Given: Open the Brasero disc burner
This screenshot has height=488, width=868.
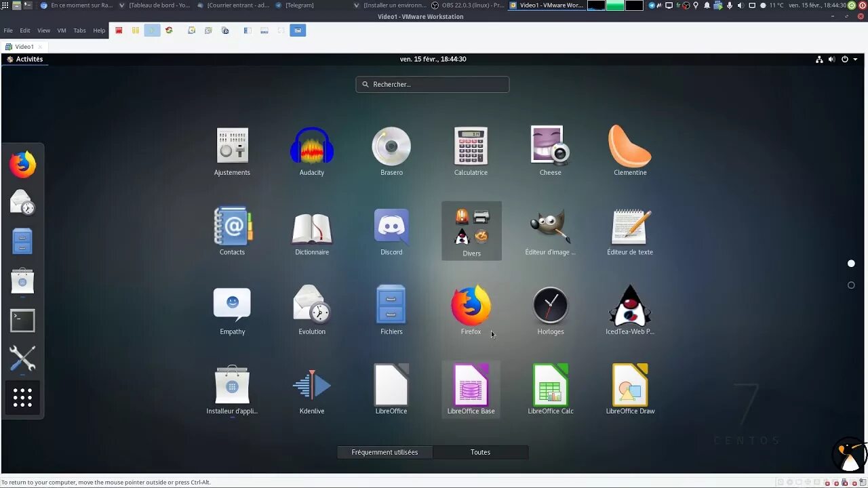Looking at the screenshot, I should (x=391, y=152).
